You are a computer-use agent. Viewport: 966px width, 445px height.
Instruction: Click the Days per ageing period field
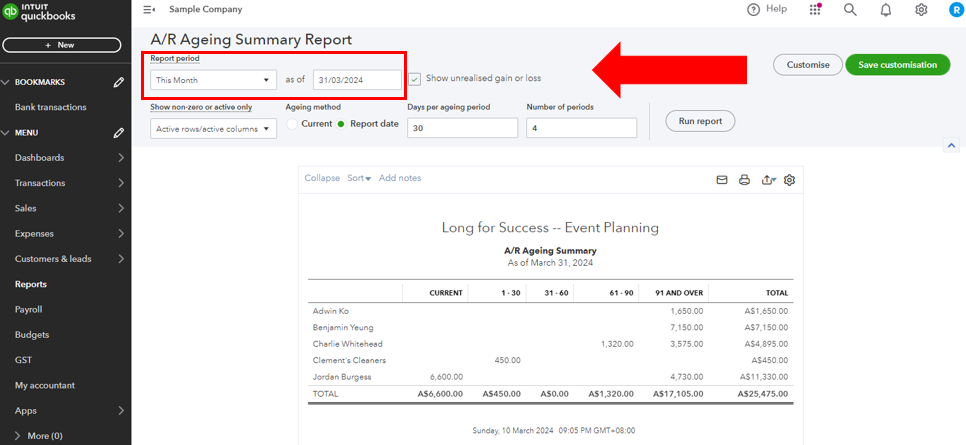tap(462, 128)
